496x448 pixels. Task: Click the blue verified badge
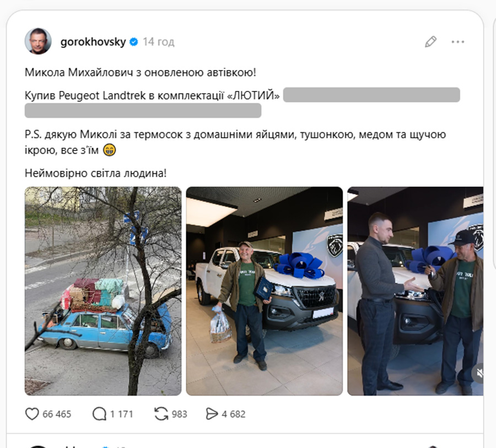134,42
